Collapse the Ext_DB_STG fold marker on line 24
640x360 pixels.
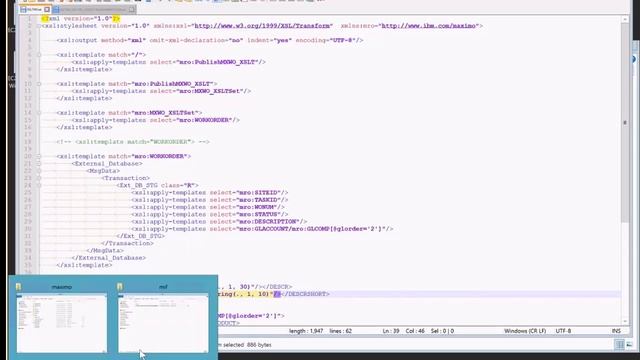click(x=39, y=185)
